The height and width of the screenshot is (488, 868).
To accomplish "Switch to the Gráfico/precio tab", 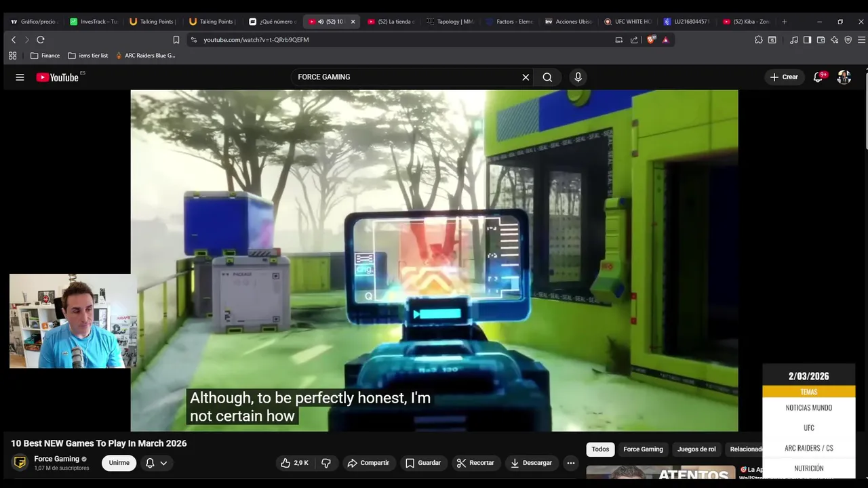I will point(34,22).
